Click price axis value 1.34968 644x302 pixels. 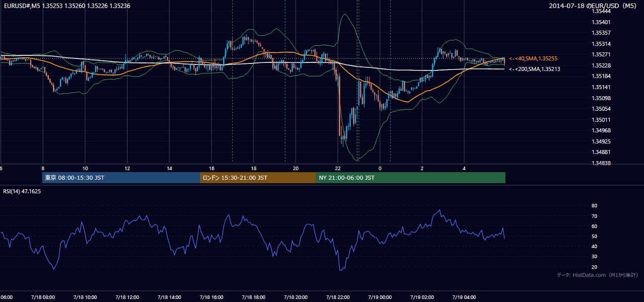click(x=601, y=130)
